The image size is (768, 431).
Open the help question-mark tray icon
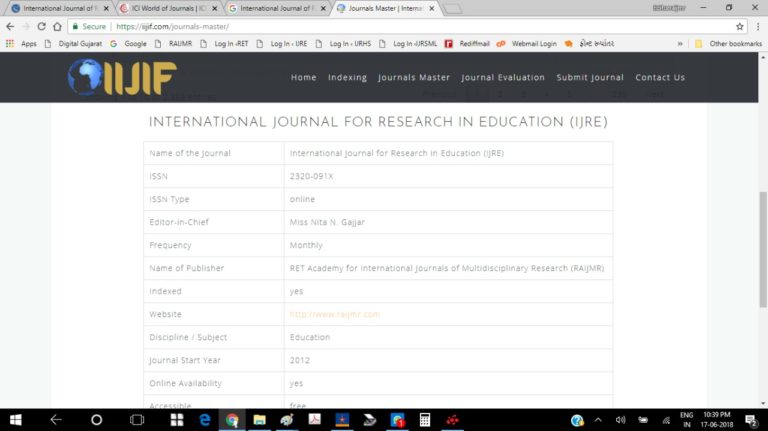pos(577,420)
